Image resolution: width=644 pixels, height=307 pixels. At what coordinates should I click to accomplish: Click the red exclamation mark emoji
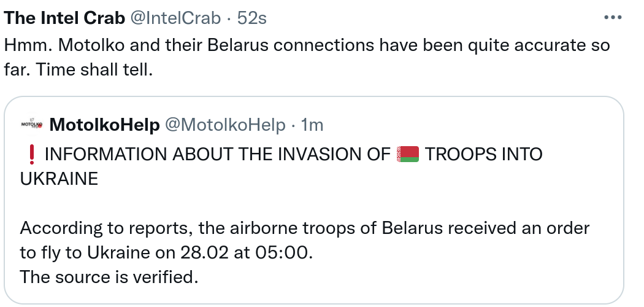point(32,153)
